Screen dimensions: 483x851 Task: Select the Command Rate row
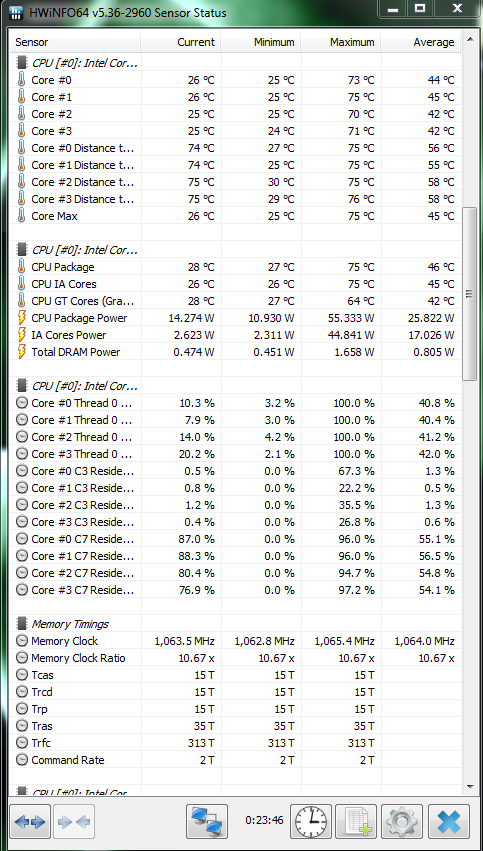tap(236, 760)
